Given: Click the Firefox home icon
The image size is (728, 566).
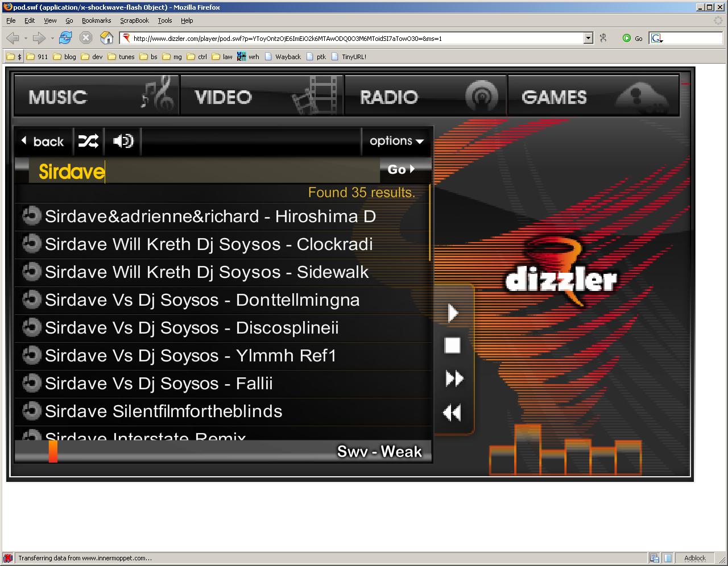Looking at the screenshot, I should pos(106,38).
